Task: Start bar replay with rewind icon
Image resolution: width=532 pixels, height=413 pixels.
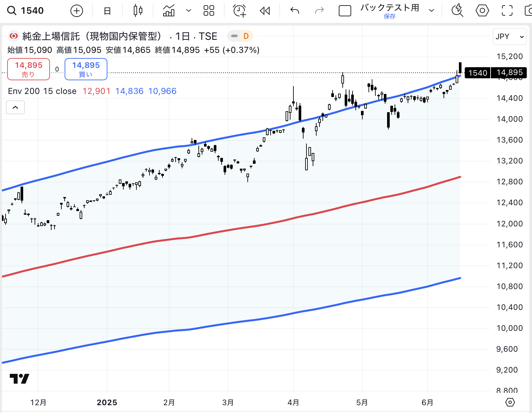Action: (265, 11)
